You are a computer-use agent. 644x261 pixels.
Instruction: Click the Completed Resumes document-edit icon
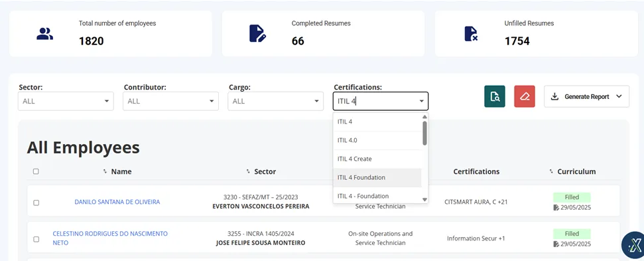[257, 34]
